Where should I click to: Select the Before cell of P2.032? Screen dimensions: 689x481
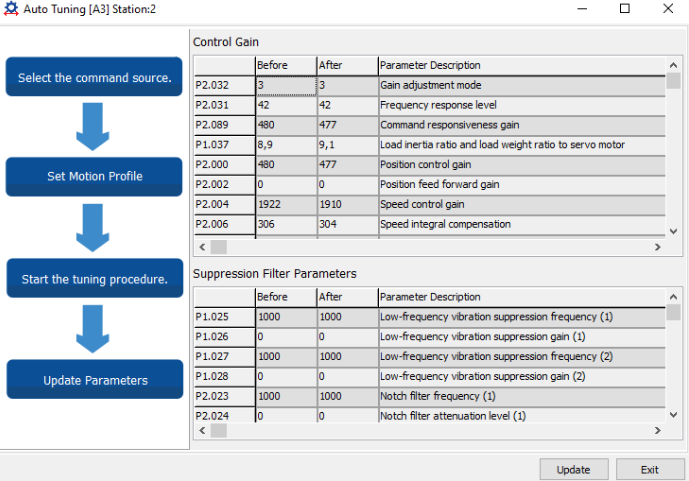pos(285,85)
